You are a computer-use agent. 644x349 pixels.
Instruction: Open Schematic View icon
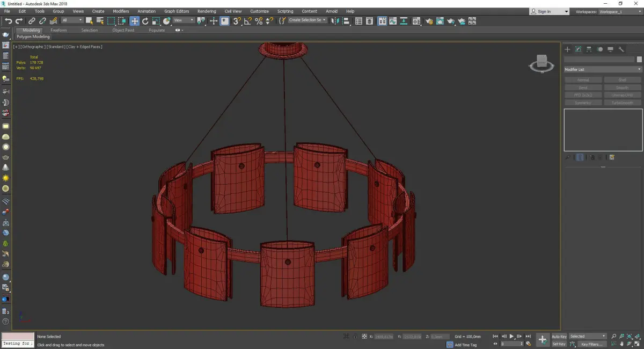(x=404, y=21)
